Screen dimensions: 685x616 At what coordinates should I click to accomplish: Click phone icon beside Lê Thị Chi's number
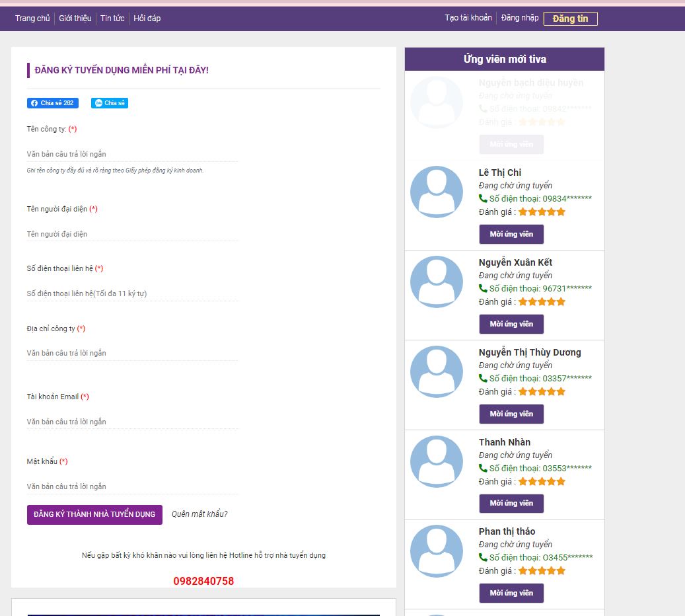(x=483, y=198)
